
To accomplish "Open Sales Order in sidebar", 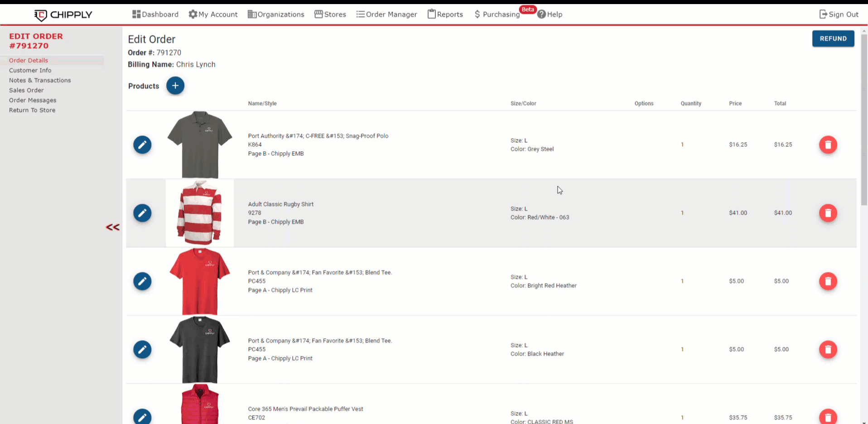I will point(26,90).
